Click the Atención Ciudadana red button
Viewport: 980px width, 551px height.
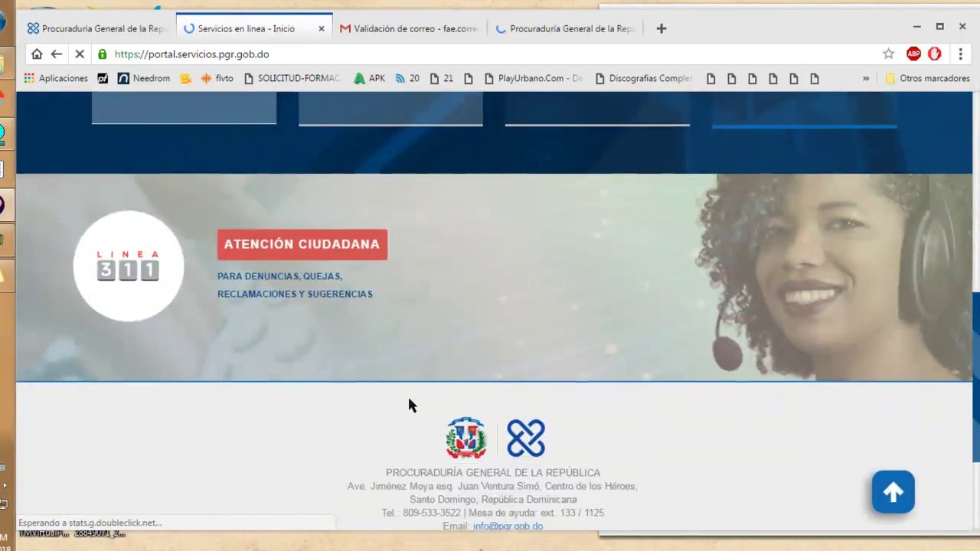point(302,244)
